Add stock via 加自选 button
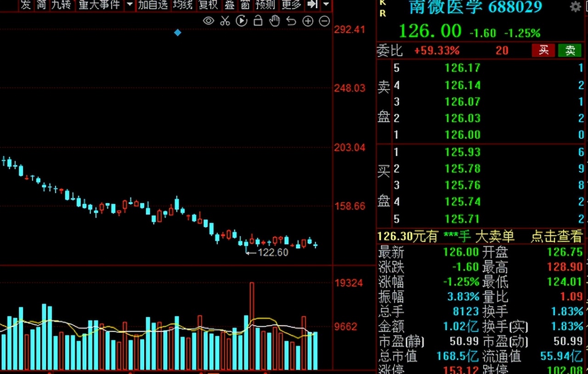 153,5
